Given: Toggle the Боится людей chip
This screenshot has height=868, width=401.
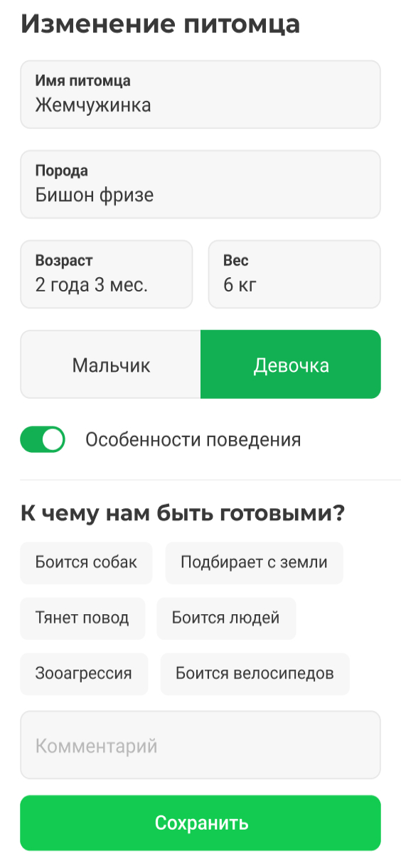Looking at the screenshot, I should pos(226,618).
